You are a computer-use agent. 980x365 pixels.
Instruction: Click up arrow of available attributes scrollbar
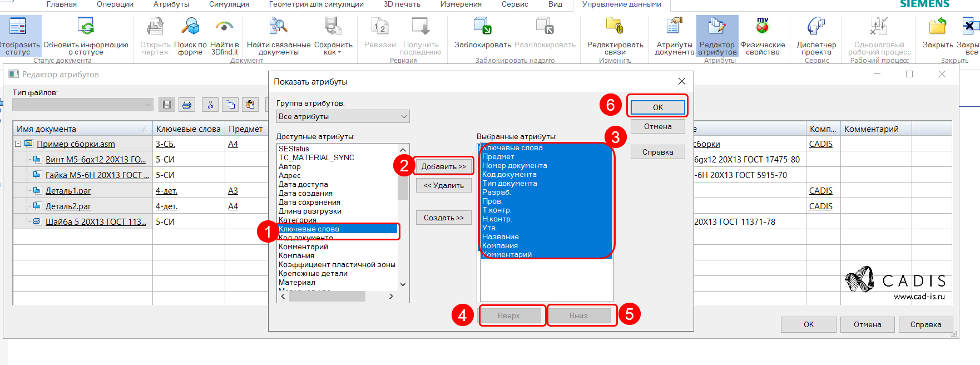pos(403,149)
